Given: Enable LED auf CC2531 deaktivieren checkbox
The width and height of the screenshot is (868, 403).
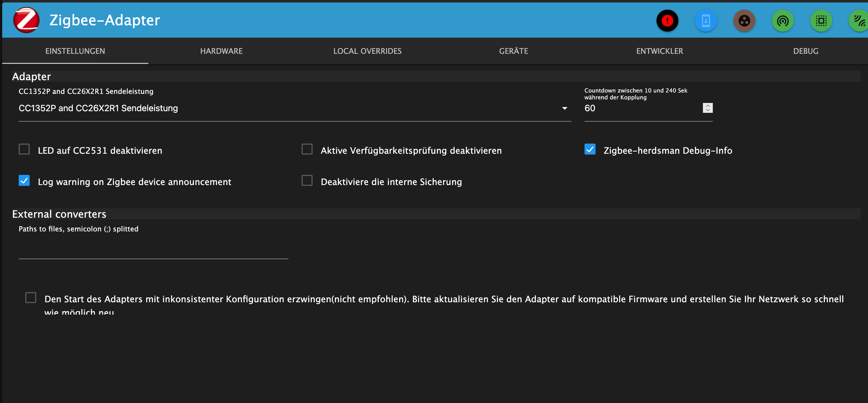Looking at the screenshot, I should 24,149.
